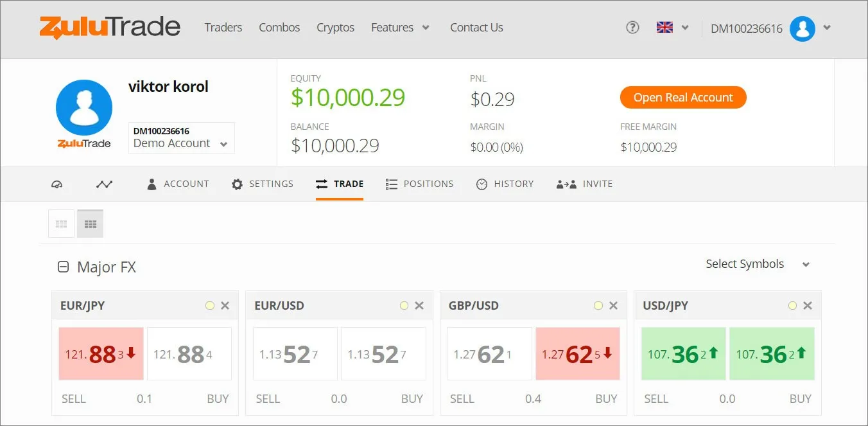Collapse the Major FX section
Screen dimensions: 868x426
click(63, 267)
